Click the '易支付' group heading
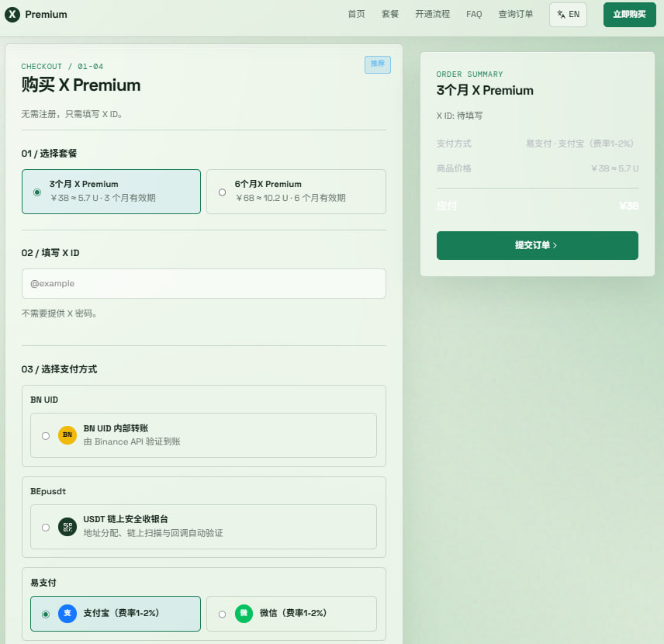This screenshot has width=664, height=644. (x=43, y=583)
